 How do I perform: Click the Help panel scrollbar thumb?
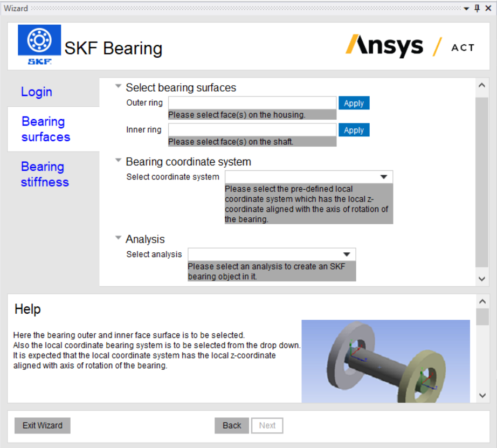(482, 317)
